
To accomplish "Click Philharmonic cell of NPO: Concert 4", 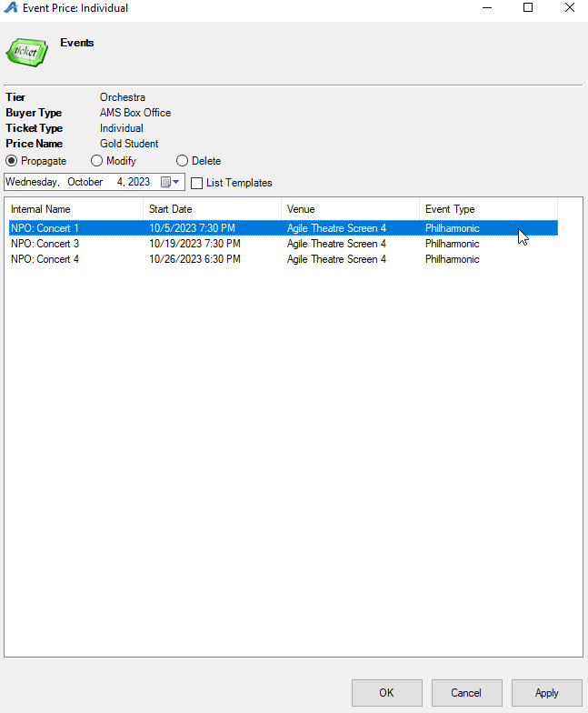I will pyautogui.click(x=453, y=259).
